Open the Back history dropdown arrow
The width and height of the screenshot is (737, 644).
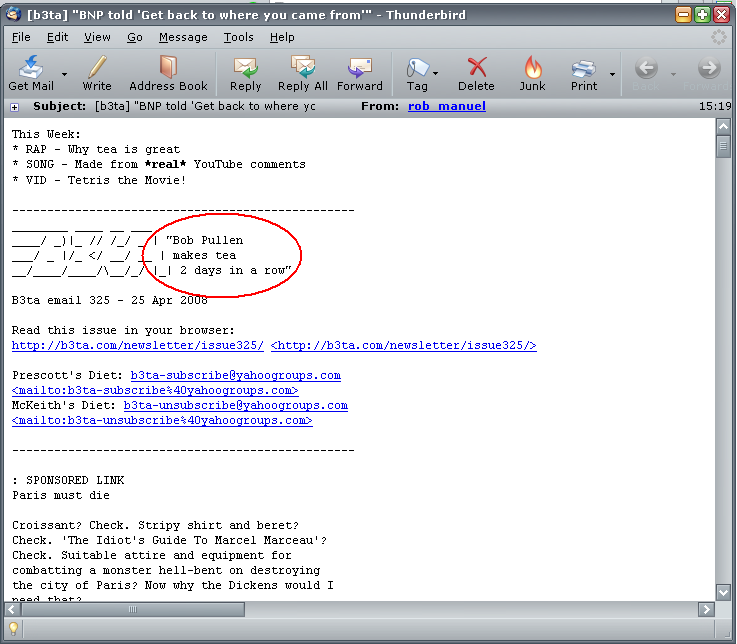[673, 74]
